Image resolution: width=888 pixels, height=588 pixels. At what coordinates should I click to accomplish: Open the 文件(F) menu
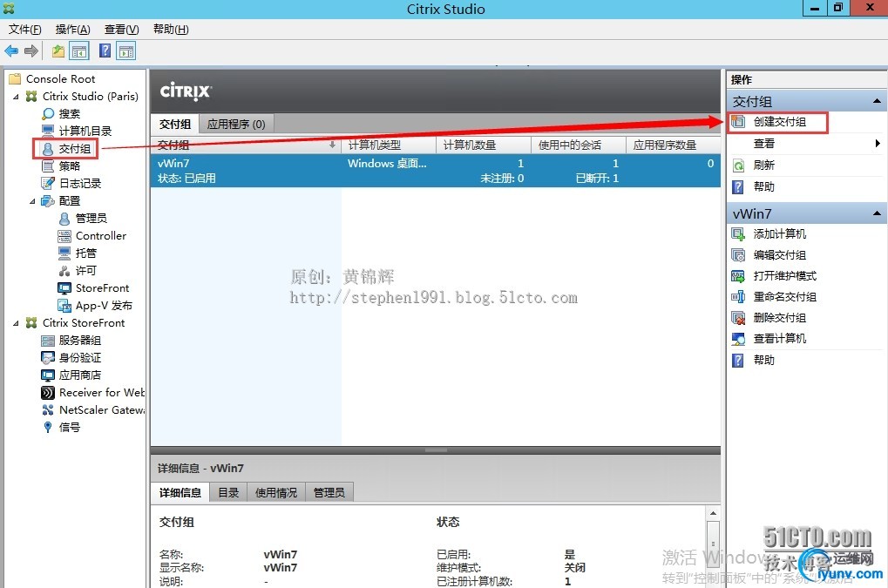25,30
